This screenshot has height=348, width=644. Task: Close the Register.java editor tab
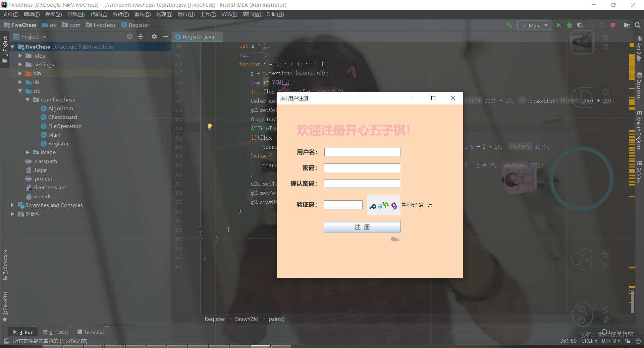point(218,37)
